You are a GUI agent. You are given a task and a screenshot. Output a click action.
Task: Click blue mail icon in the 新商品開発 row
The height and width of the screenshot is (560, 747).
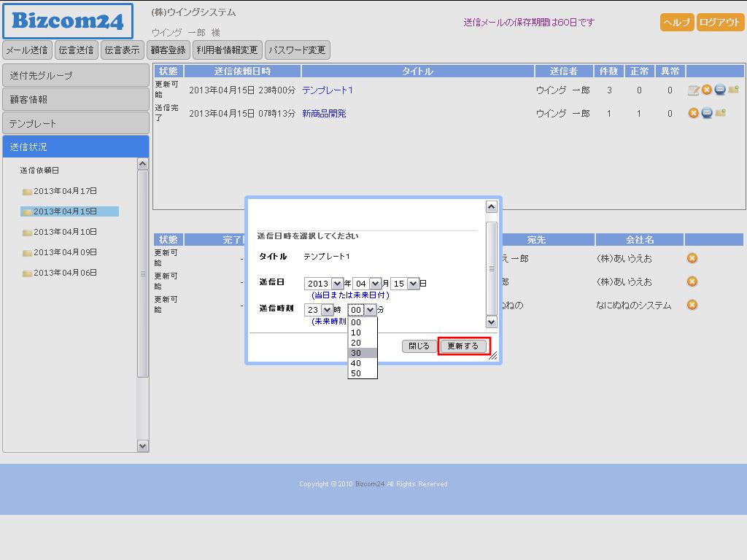(x=706, y=113)
